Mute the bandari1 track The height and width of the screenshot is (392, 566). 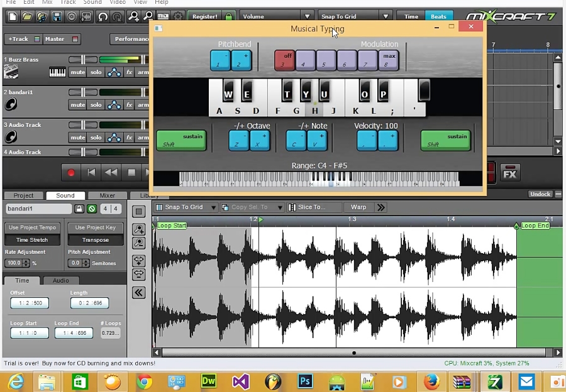tap(77, 105)
